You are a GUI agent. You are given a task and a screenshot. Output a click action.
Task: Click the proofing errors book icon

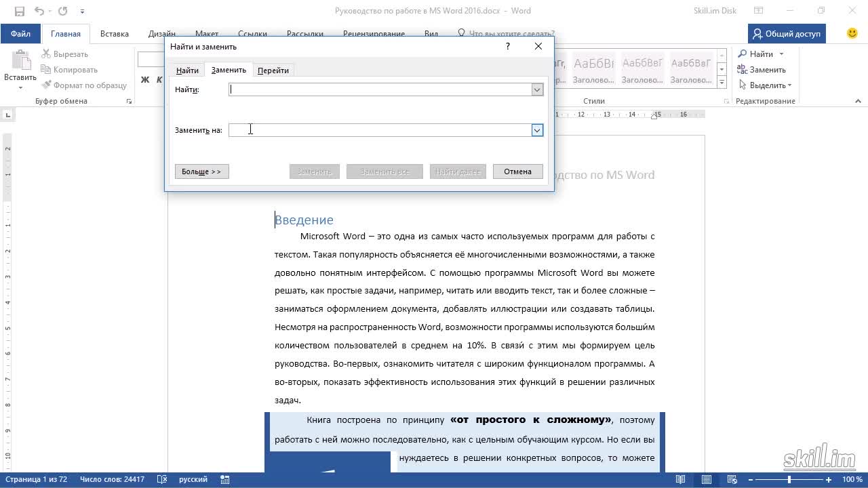coord(162,479)
